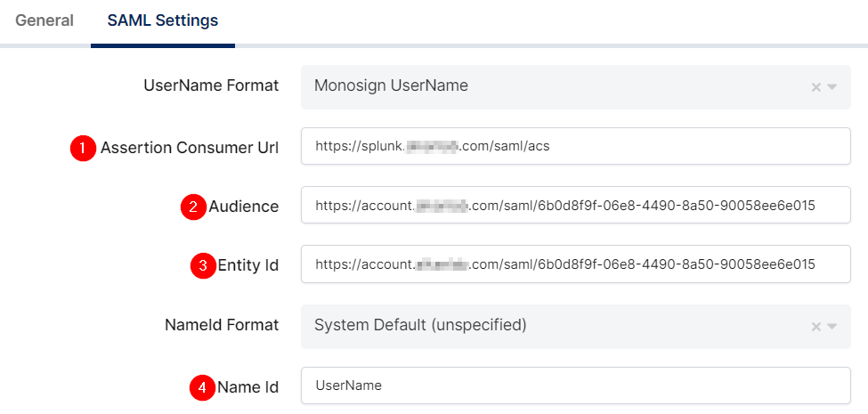Click the Assertion Consumer Url input field
This screenshot has height=414, width=868.
coord(575,147)
